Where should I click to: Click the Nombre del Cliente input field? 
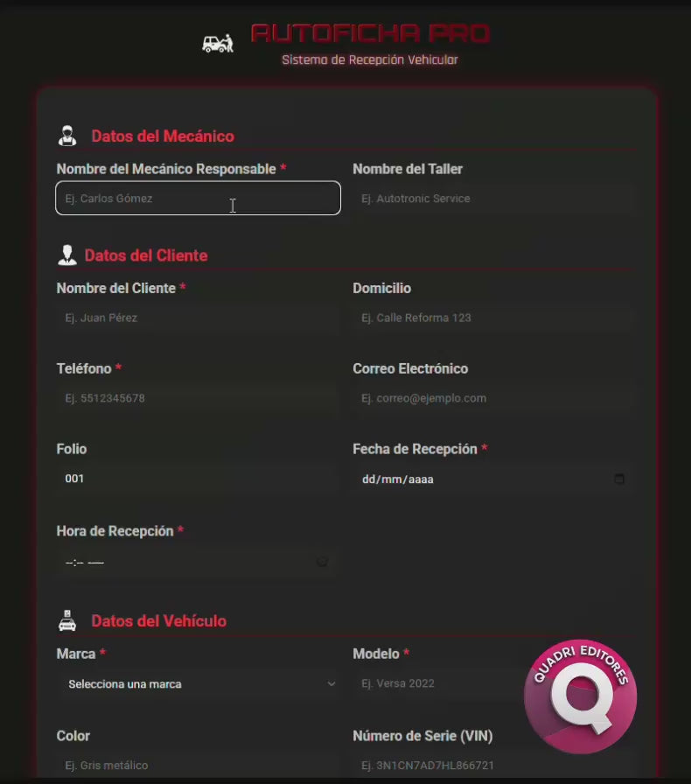[x=198, y=318]
